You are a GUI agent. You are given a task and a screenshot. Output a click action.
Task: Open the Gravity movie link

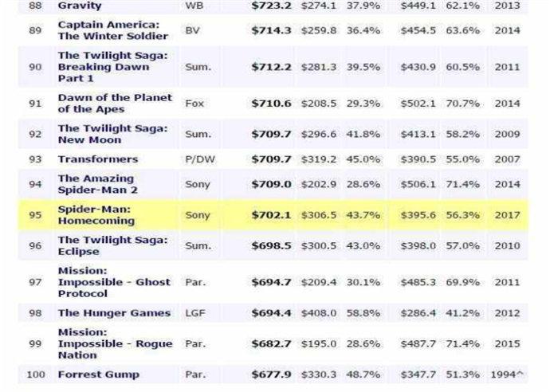[80, 6]
